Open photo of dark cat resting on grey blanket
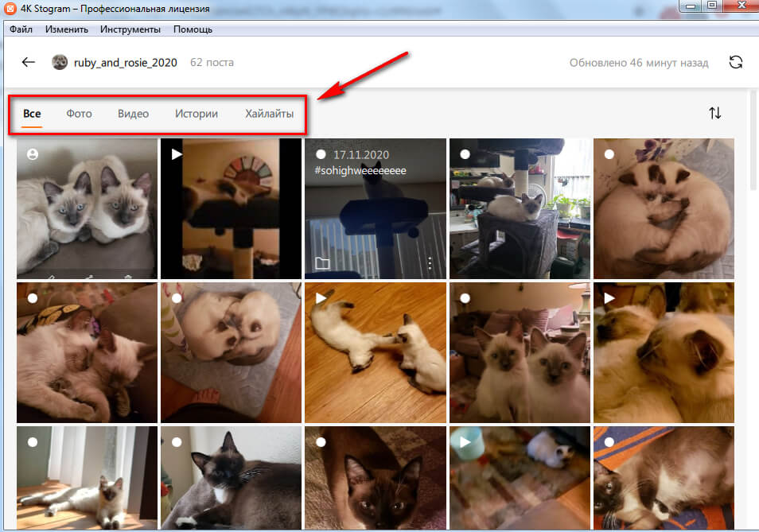Image resolution: width=759 pixels, height=532 pixels. [231, 478]
